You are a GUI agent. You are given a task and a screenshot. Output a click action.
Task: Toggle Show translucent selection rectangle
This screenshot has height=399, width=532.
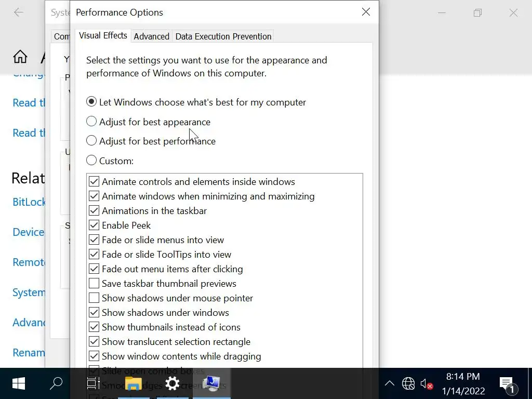click(x=169, y=342)
